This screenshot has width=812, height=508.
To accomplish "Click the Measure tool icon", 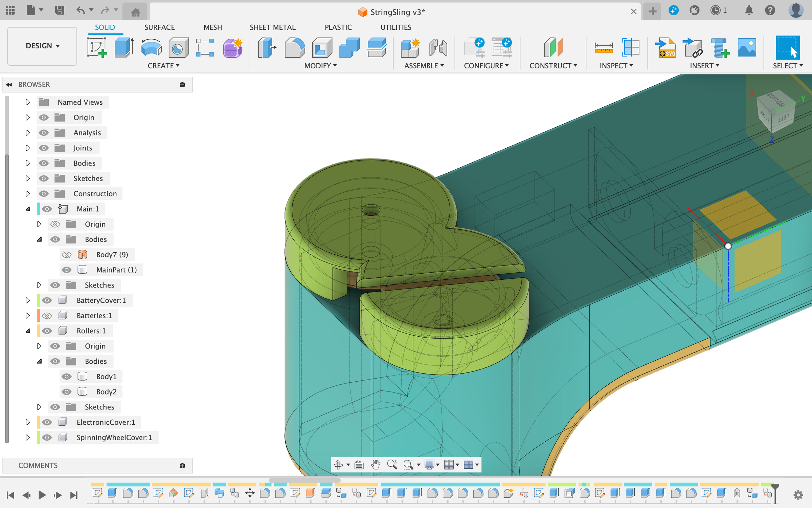I will pos(603,47).
